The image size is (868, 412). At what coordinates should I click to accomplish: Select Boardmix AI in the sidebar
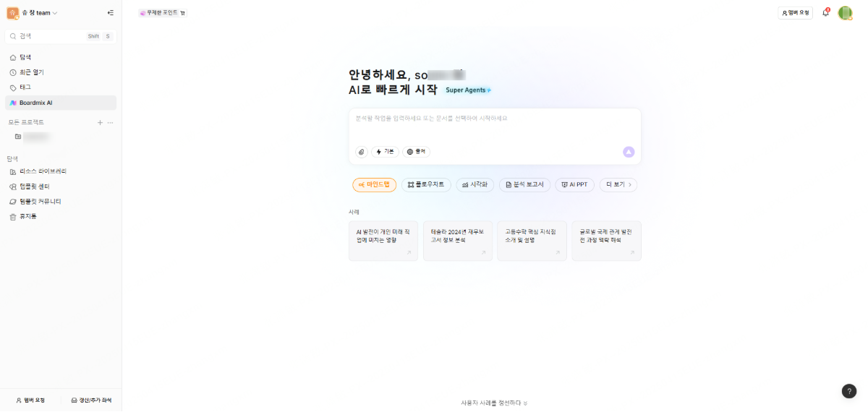point(61,103)
